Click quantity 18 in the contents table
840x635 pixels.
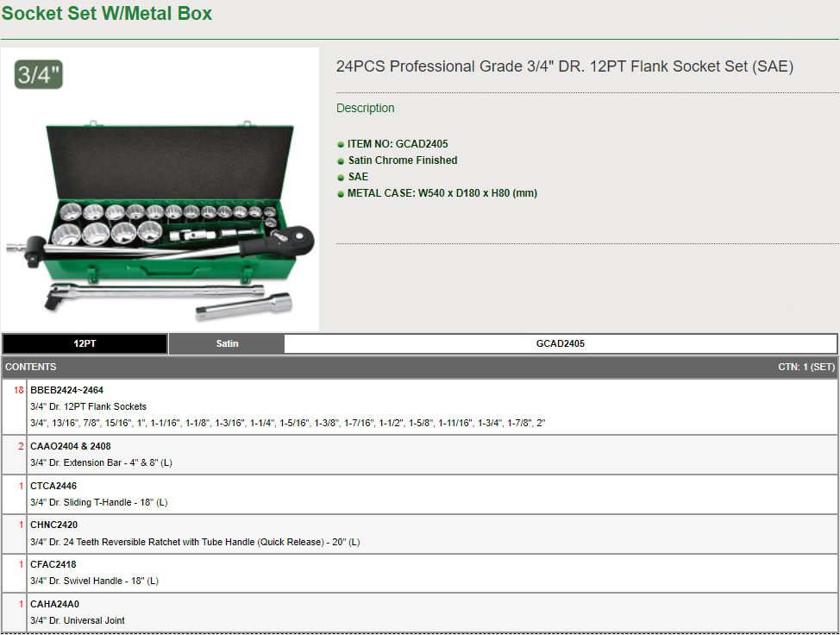[x=19, y=390]
